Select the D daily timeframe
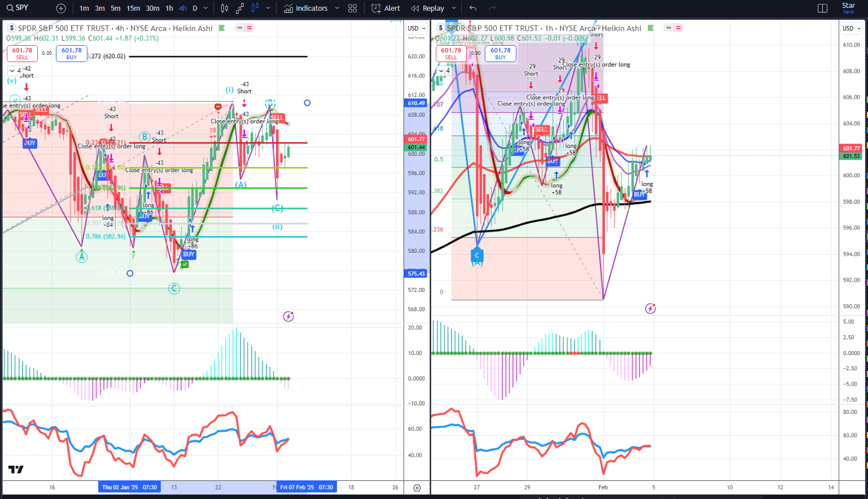 [195, 8]
